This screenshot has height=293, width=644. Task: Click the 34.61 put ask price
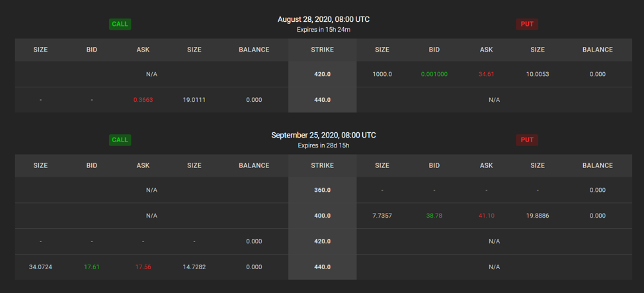486,74
